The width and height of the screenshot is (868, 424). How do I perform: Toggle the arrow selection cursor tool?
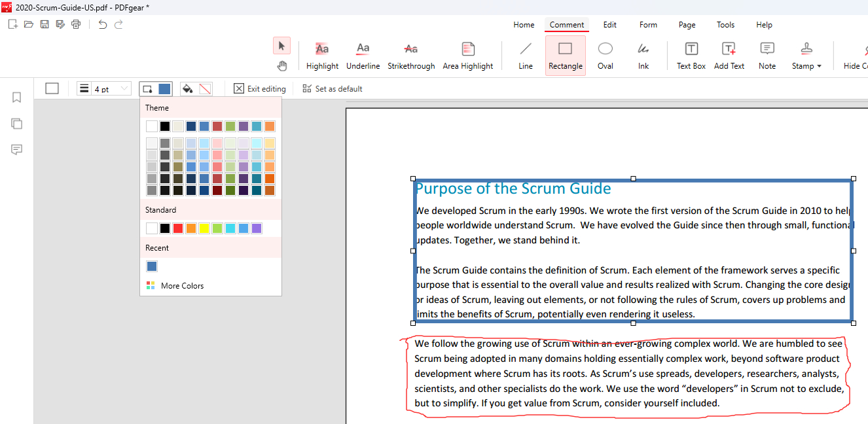pos(281,46)
